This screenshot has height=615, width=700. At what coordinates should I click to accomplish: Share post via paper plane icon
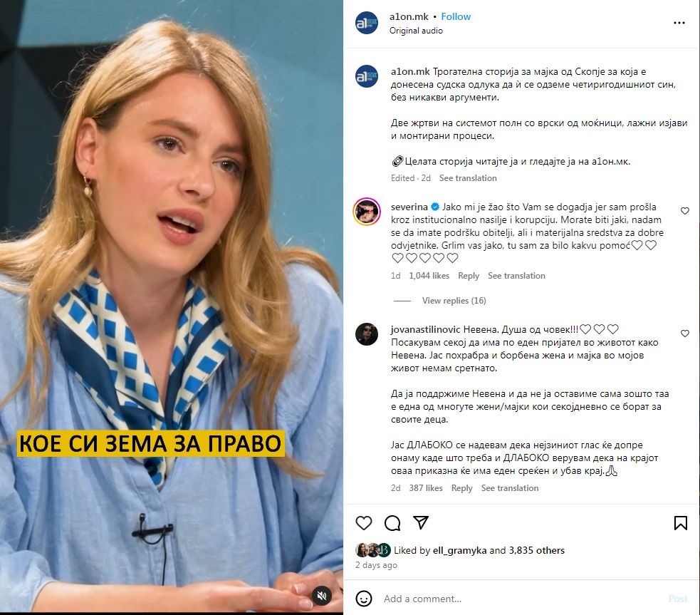pos(421,522)
